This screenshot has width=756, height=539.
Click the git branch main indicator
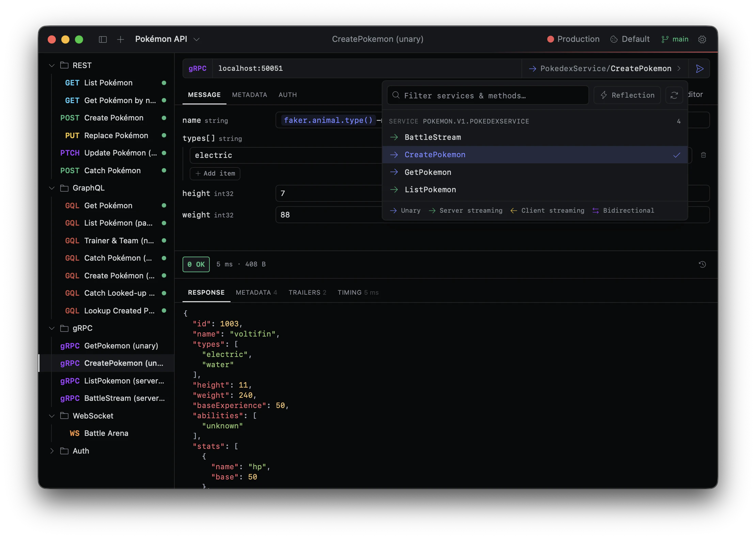click(x=675, y=39)
